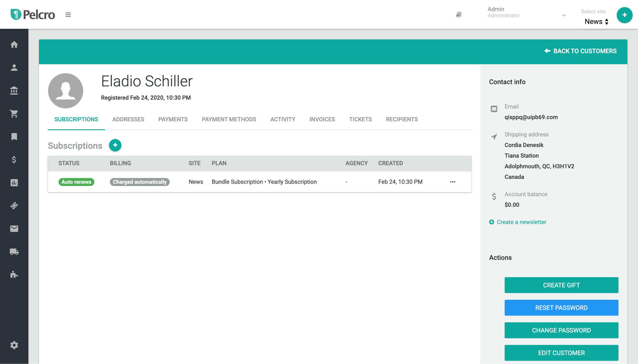Click the Create a newsletter link
638x364 pixels.
(521, 222)
